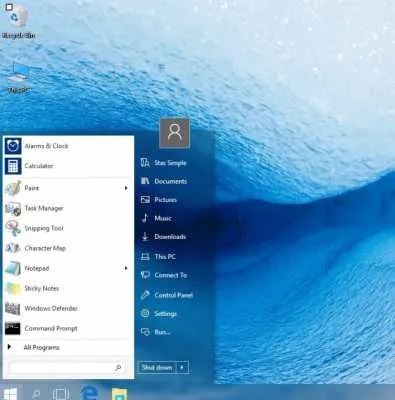Launch Windows Defender icon
This screenshot has height=400, width=395.
pos(13,309)
